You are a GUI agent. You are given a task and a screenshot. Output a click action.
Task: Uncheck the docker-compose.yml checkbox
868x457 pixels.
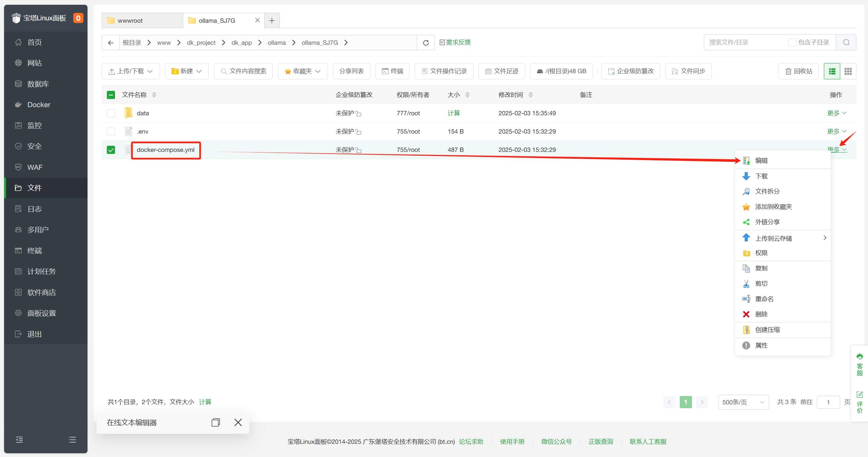point(111,150)
